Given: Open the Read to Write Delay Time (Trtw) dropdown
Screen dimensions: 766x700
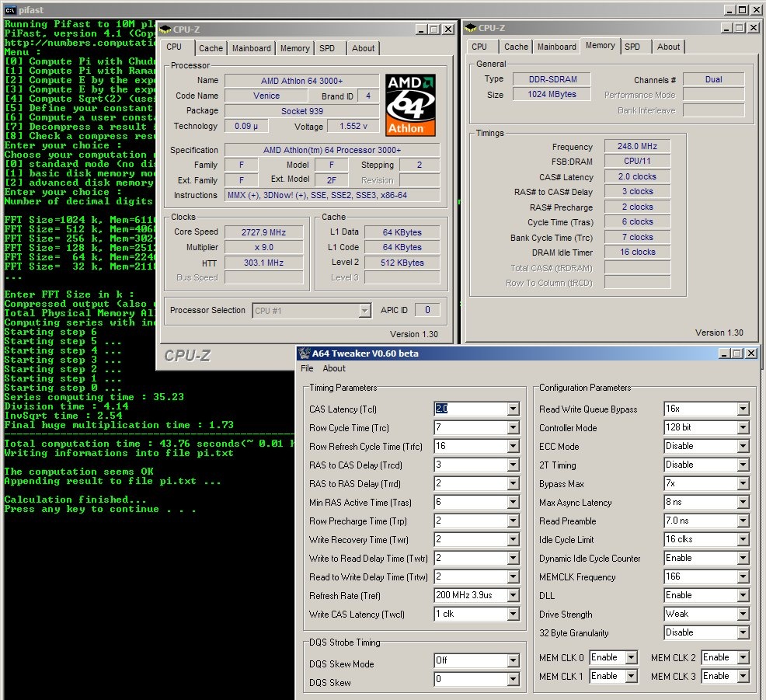Looking at the screenshot, I should [513, 576].
